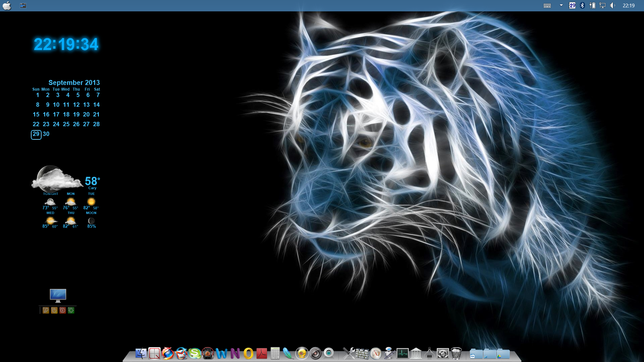The height and width of the screenshot is (362, 644).
Task: Click the green restart button under monitor
Action: point(71,310)
